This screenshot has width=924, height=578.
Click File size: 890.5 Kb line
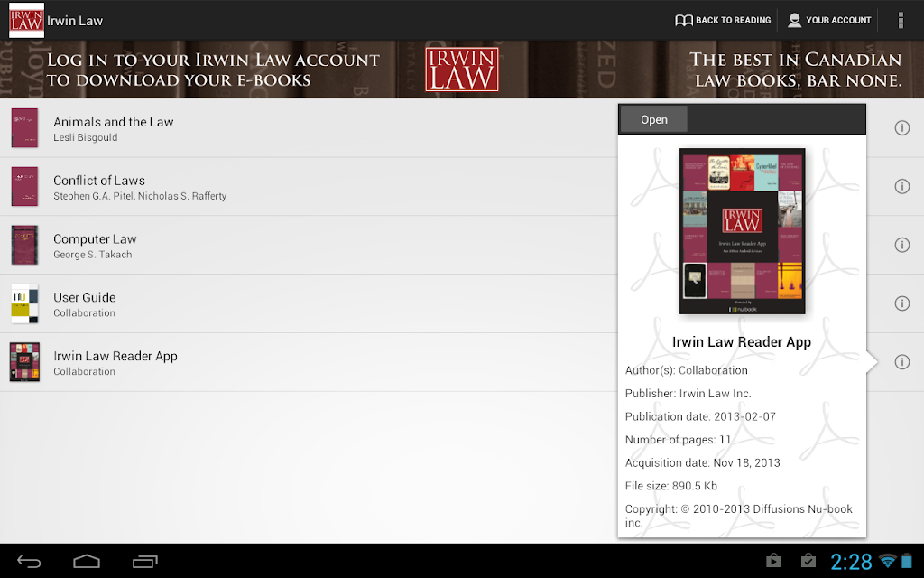[x=671, y=486]
